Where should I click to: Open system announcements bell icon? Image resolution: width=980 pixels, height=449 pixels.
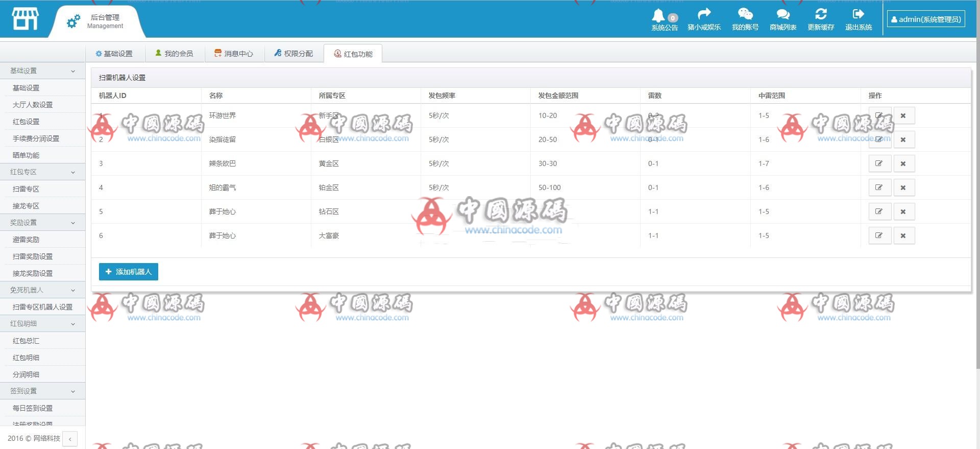(x=658, y=15)
